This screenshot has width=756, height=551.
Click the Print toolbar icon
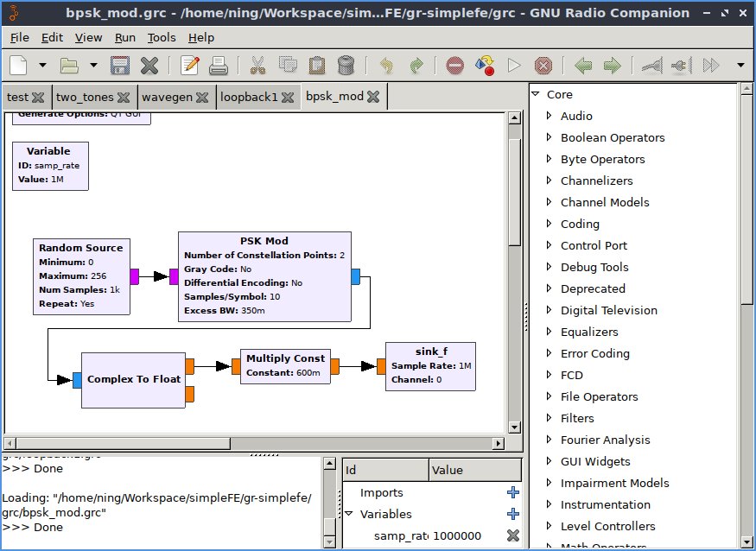click(219, 65)
